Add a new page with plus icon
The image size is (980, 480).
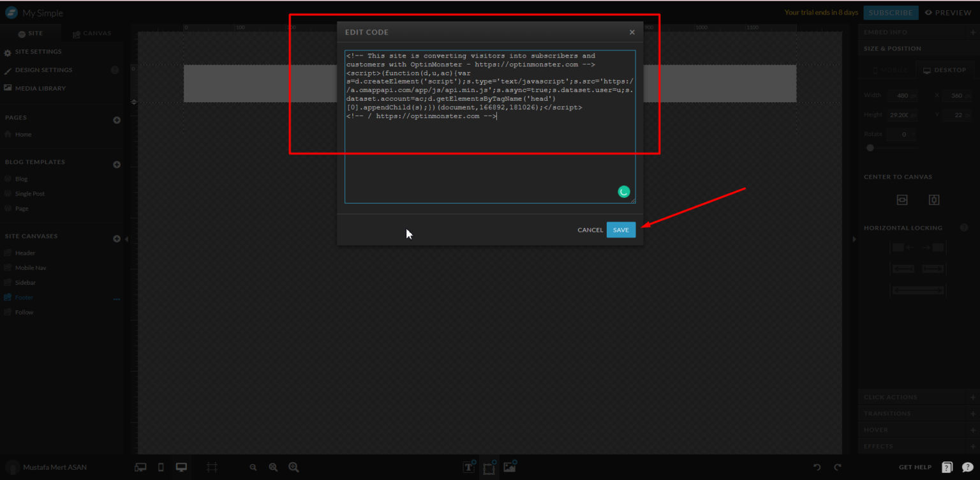[117, 120]
